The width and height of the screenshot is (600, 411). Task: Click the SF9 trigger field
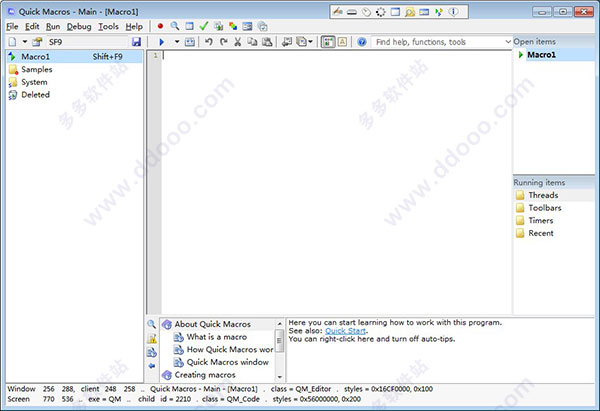(87, 42)
